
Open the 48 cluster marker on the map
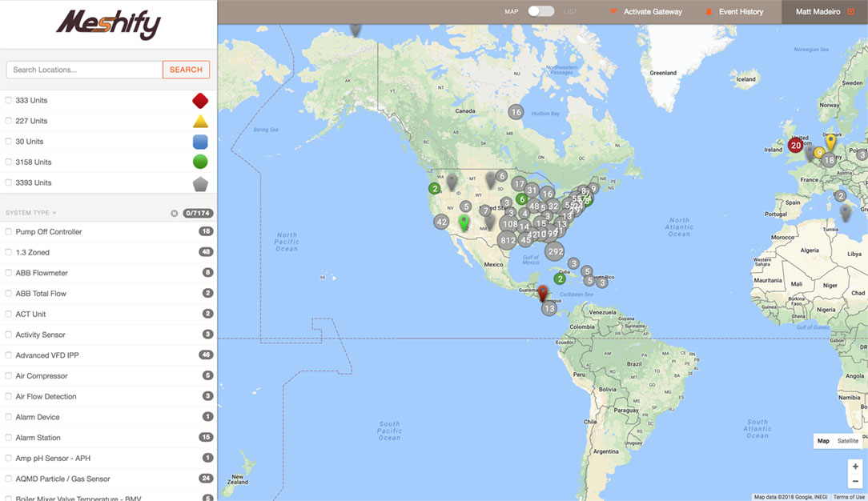click(533, 206)
